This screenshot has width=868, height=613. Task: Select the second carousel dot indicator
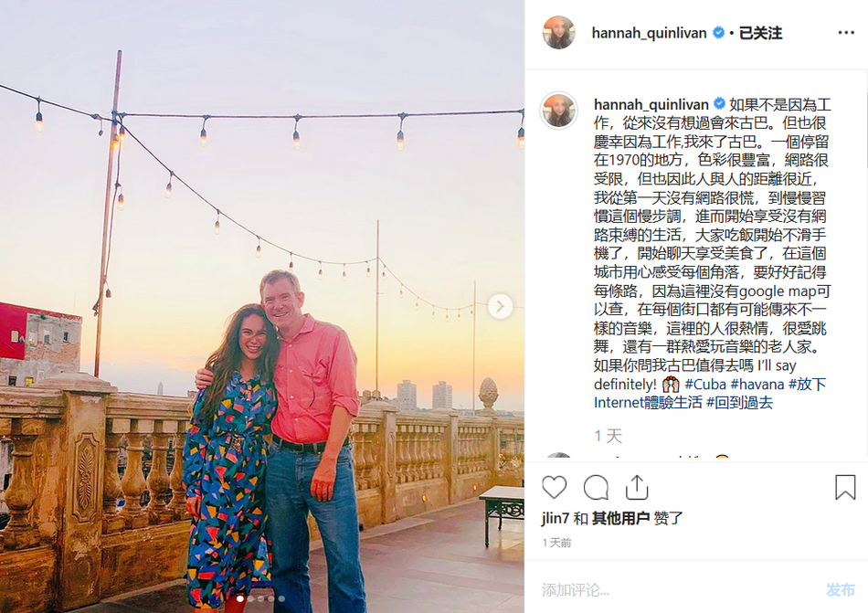coord(250,598)
